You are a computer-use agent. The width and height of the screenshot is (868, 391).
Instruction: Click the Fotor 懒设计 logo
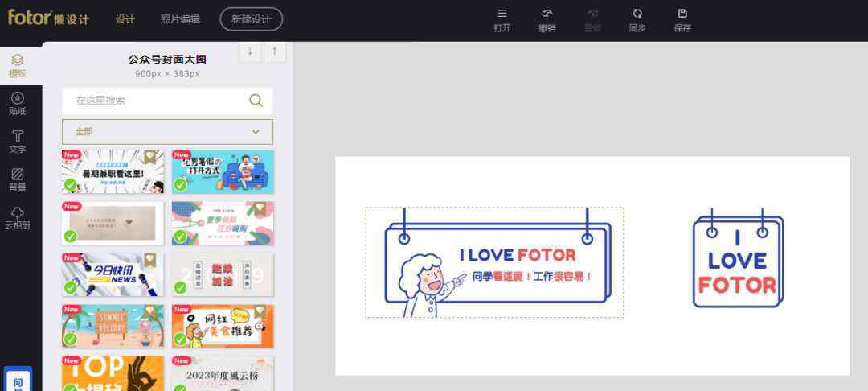pos(48,18)
